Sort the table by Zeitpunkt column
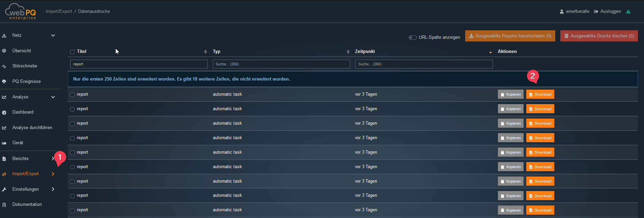The height and width of the screenshot is (218, 644). click(365, 52)
